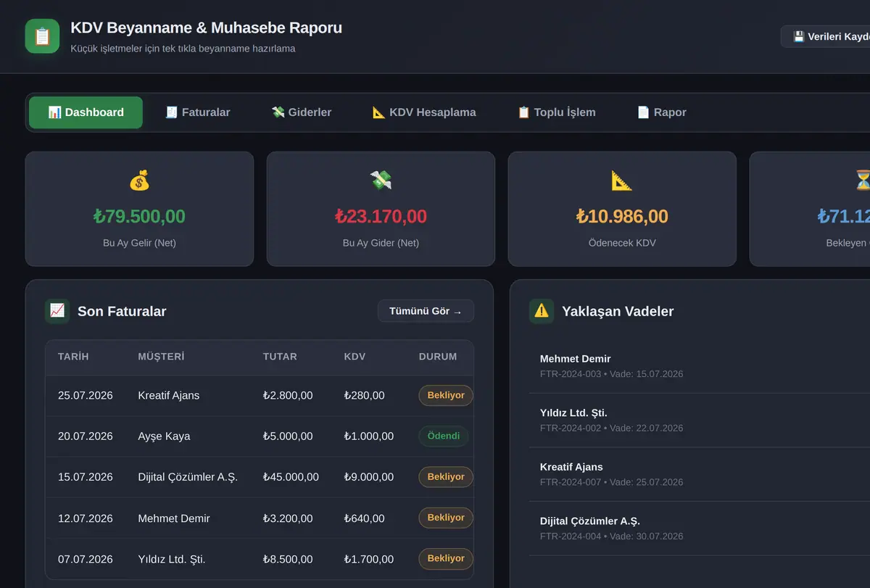Viewport: 870px width, 588px height.
Task: Click Bekliyor status for Dijital Çözümler invoice
Action: (x=446, y=476)
